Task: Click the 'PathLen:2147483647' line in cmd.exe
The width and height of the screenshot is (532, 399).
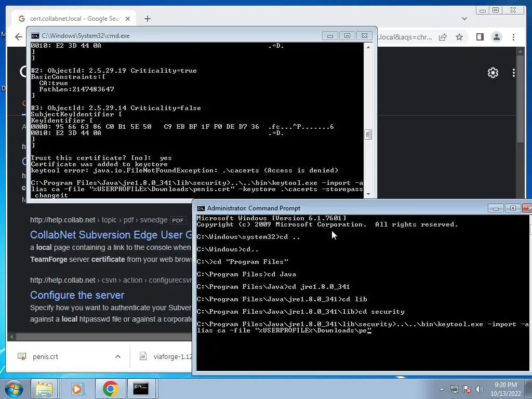Action: (x=76, y=89)
